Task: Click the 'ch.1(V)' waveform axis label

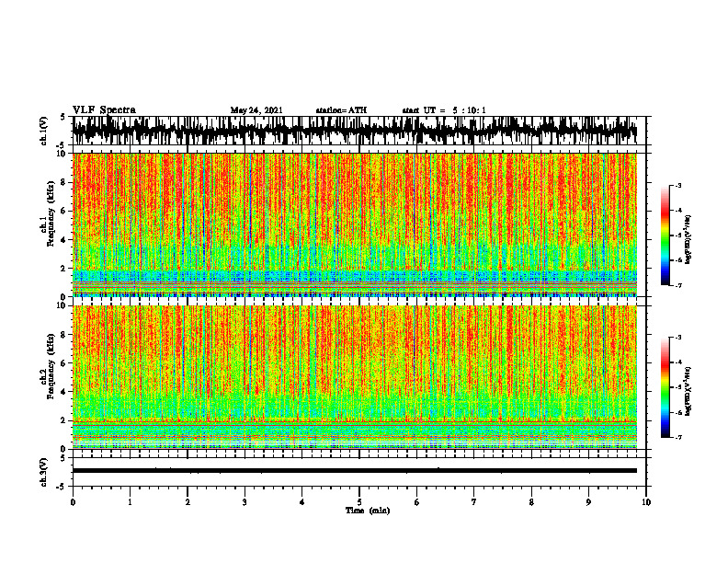Action: coord(44,131)
